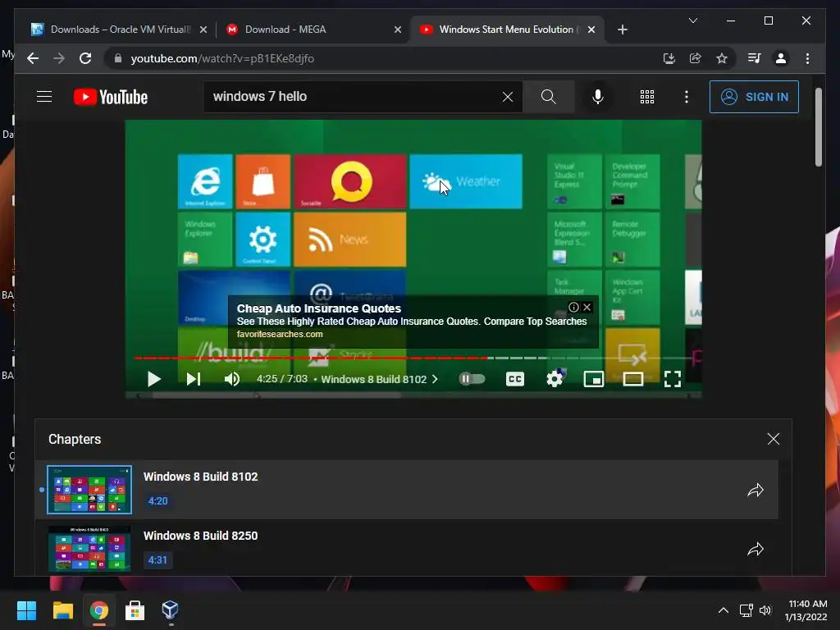Switch to theater mode
Screen dimensions: 840x630
(x=633, y=379)
